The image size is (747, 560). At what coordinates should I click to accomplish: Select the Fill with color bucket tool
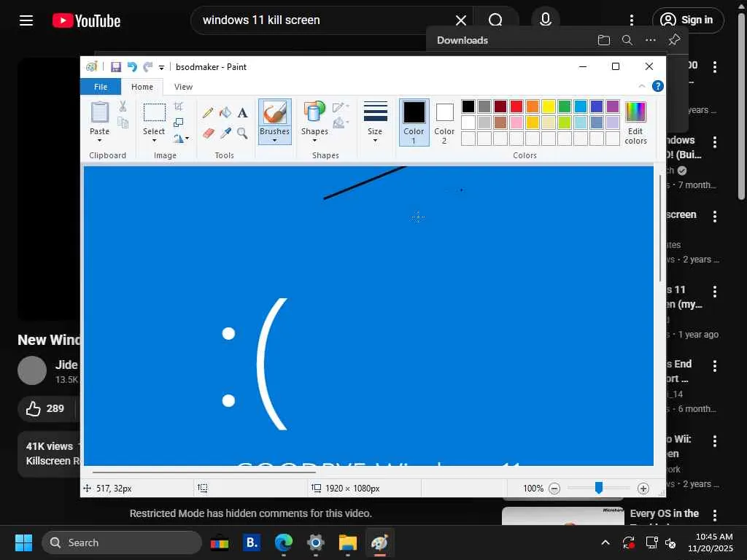point(225,113)
